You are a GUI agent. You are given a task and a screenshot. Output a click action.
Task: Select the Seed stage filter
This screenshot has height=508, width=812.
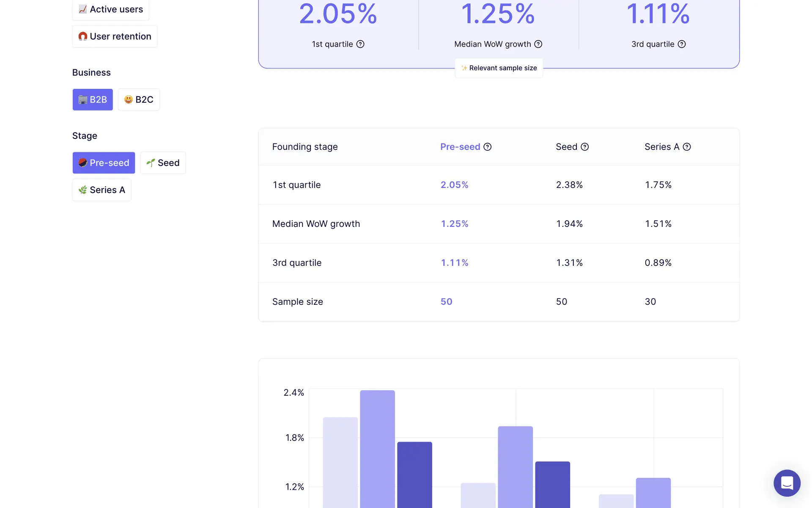click(163, 163)
